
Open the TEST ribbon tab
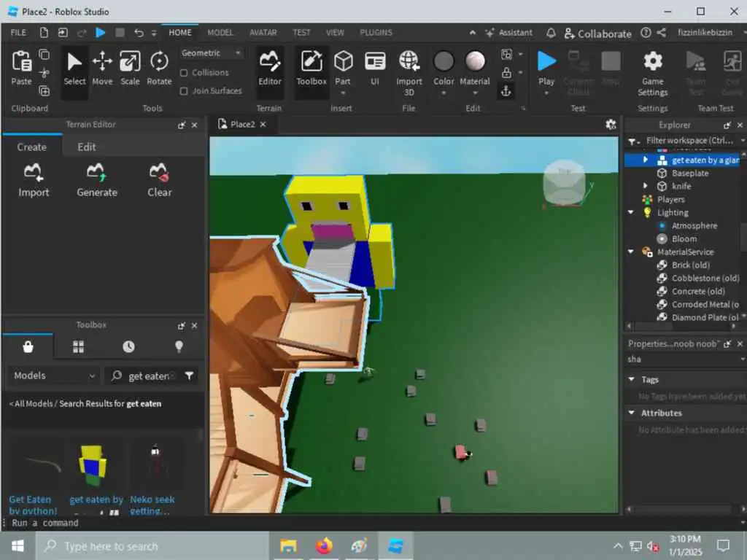[301, 32]
